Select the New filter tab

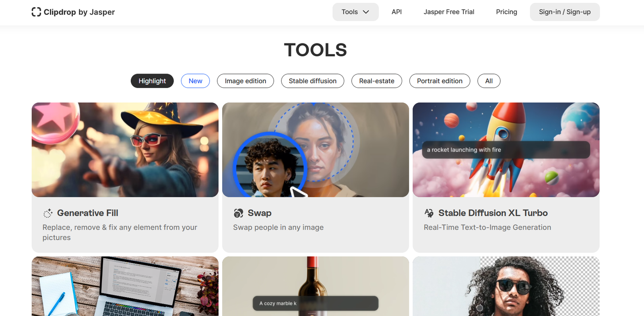[x=195, y=81]
